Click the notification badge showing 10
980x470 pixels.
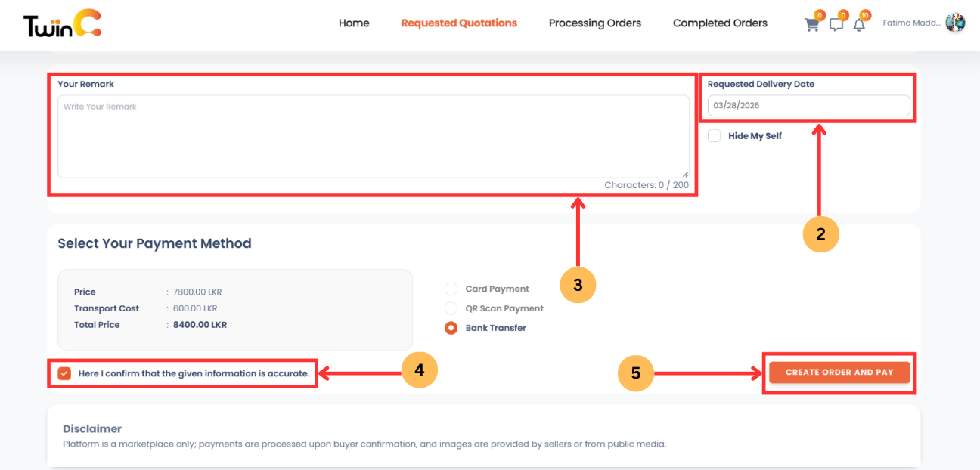[x=865, y=14]
